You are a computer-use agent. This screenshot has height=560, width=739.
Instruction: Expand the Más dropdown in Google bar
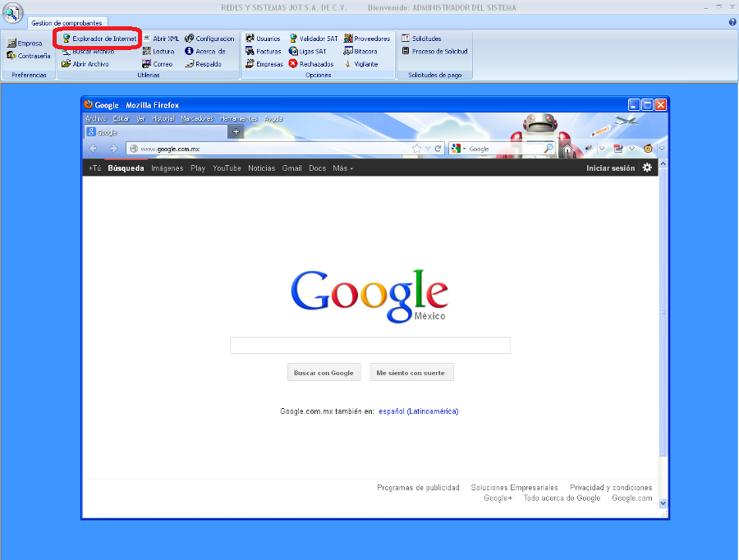pos(342,168)
